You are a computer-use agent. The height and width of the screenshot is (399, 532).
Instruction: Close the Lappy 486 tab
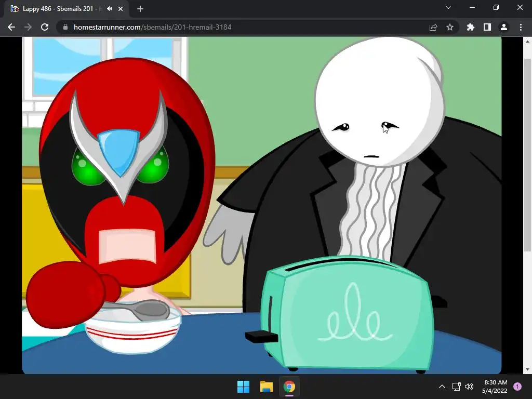(x=121, y=9)
